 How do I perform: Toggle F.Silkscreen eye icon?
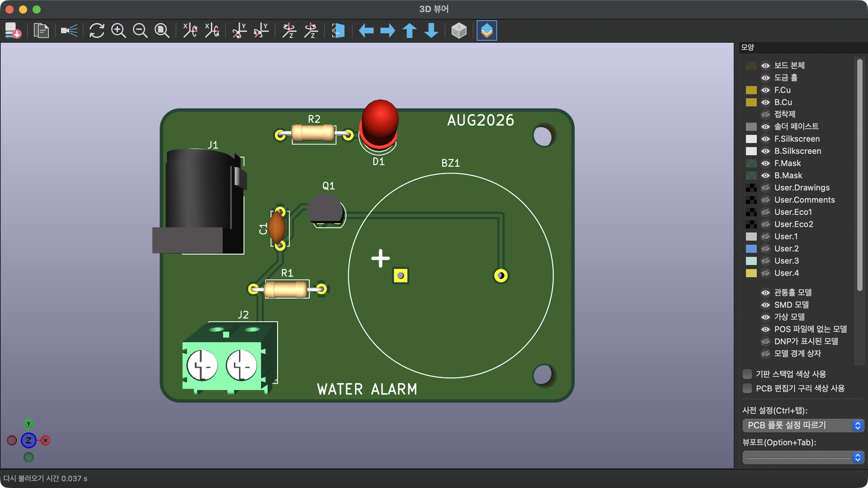[x=765, y=139]
